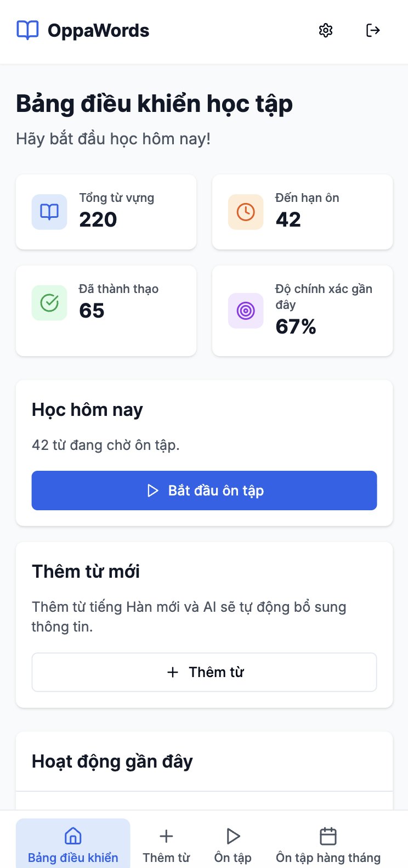408x868 pixels.
Task: Click the play icon in bottom navigation
Action: (233, 836)
